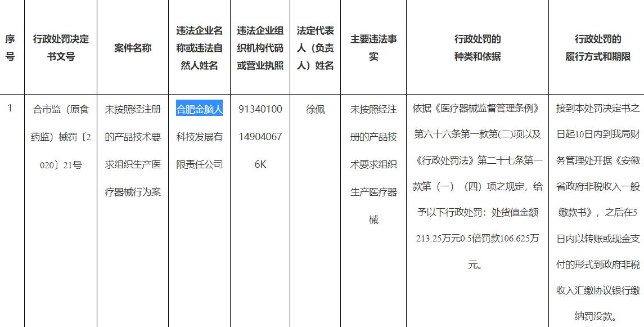Click the text 日内以转账或现金支
Image resolution: width=644 pixels, height=327 pixels.
(597, 238)
